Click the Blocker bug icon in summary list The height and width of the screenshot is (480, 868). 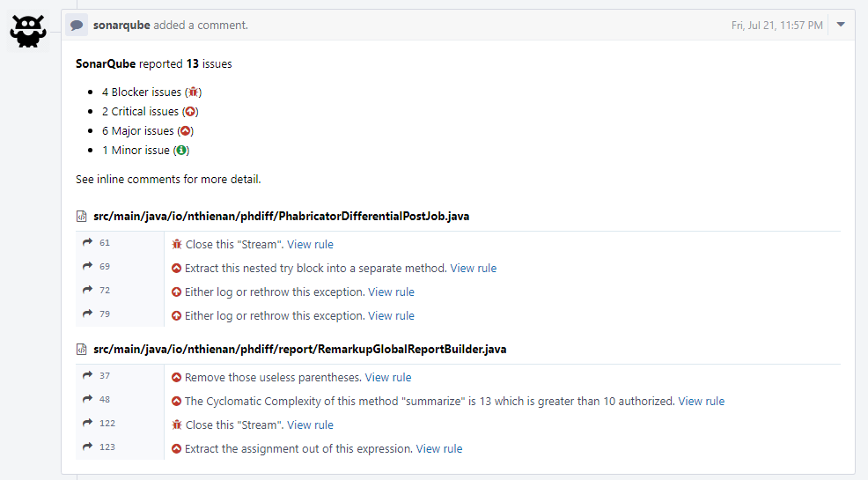[x=193, y=92]
